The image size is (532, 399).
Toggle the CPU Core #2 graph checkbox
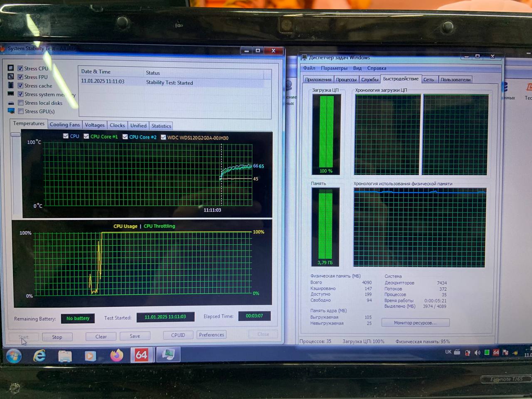(x=125, y=137)
